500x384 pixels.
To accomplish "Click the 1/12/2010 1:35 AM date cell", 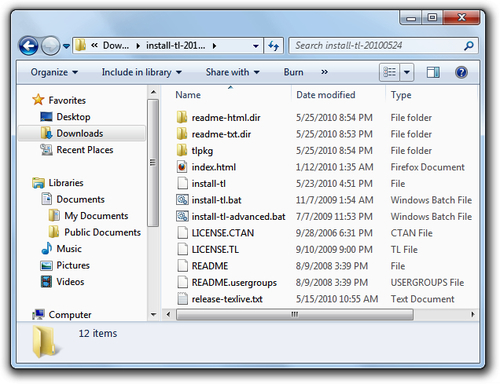I will (334, 167).
